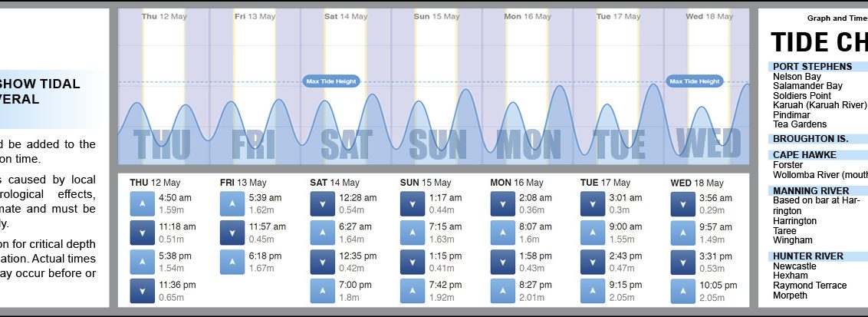Click the Max Tide Height label near Wednesday

coord(695,81)
